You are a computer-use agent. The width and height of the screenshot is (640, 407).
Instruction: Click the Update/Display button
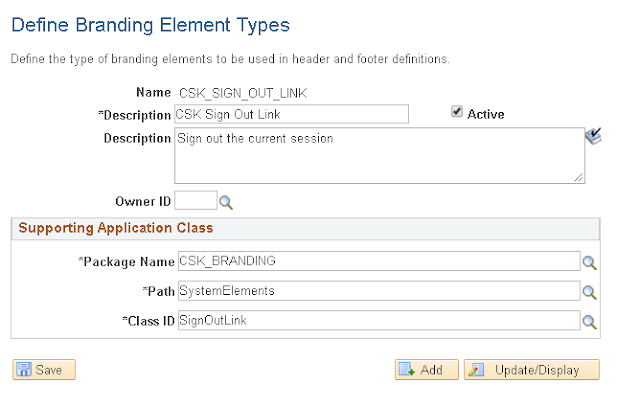531,370
